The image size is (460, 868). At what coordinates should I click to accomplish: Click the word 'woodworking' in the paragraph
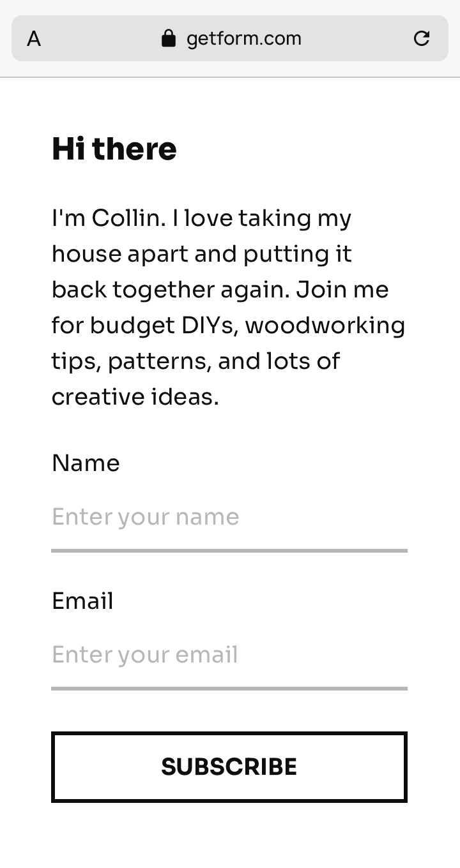325,325
